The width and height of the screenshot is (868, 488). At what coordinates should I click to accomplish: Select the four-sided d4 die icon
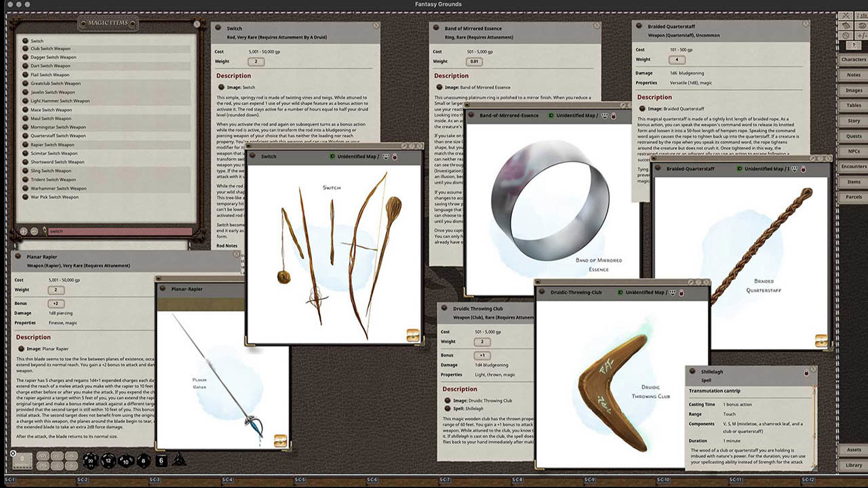[178, 461]
